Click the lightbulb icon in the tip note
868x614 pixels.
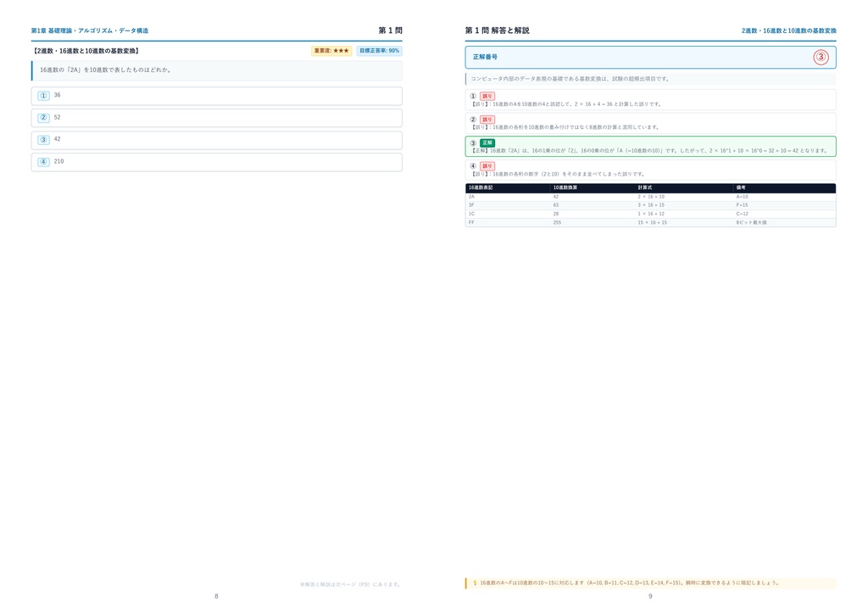pyautogui.click(x=475, y=583)
